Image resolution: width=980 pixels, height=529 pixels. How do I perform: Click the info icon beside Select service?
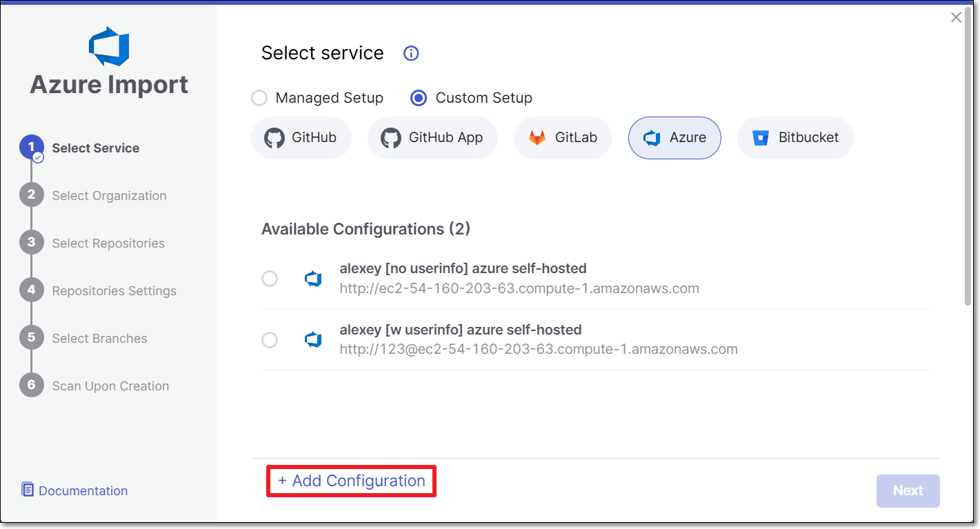point(411,53)
